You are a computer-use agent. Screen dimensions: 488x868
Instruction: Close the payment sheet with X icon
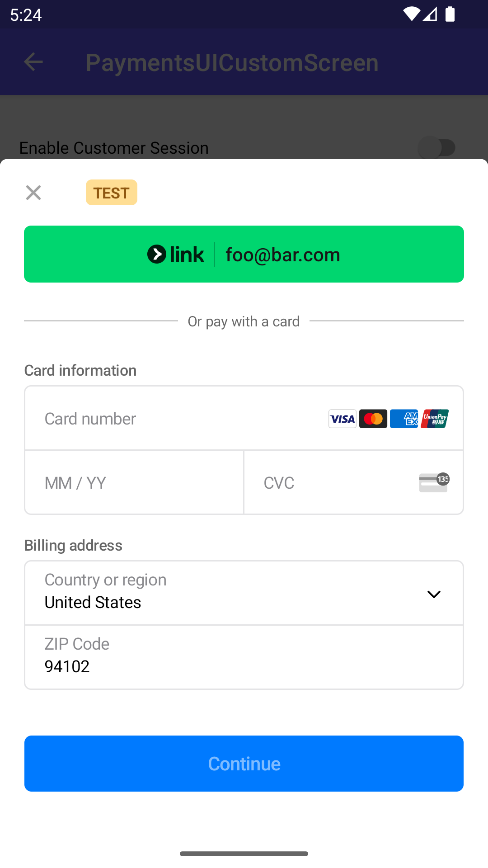coord(33,193)
